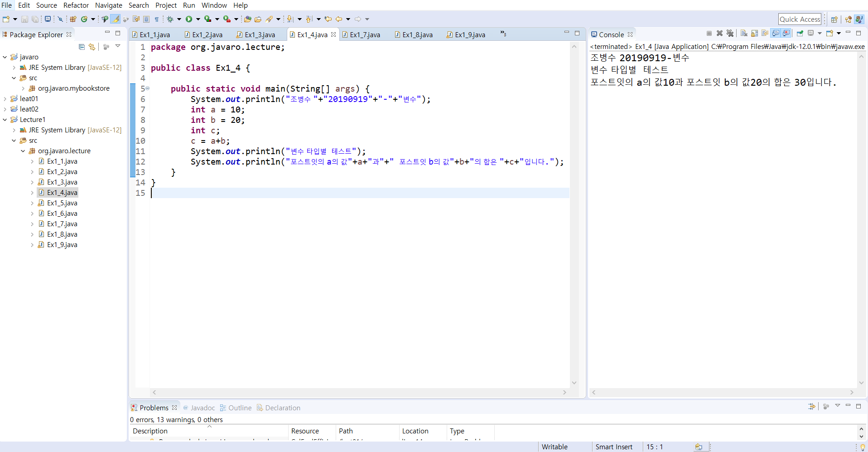Expand the leat01 project
The width and height of the screenshot is (868, 452).
coord(5,99)
